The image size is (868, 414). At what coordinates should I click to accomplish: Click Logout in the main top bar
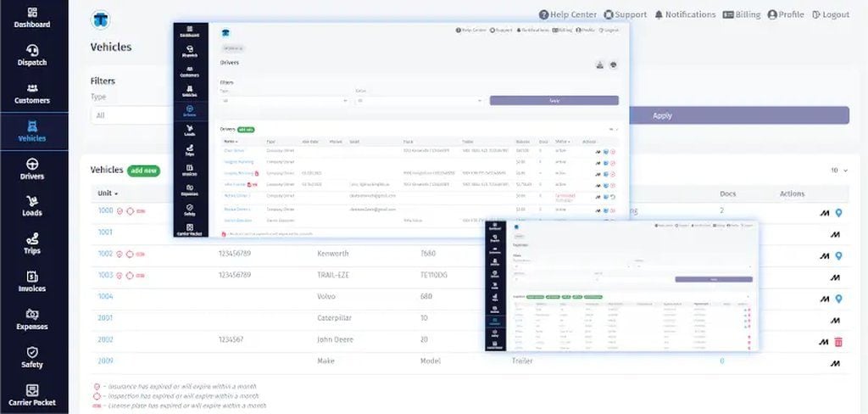[x=831, y=15]
